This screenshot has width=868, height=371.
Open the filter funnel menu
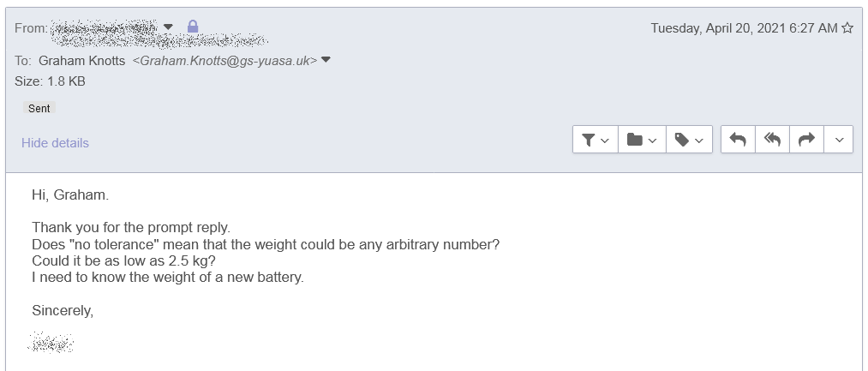(596, 140)
